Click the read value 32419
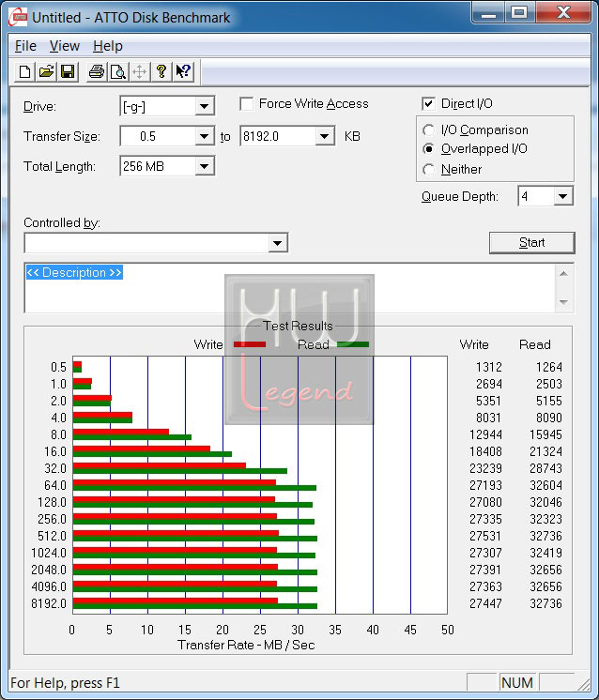 545,553
